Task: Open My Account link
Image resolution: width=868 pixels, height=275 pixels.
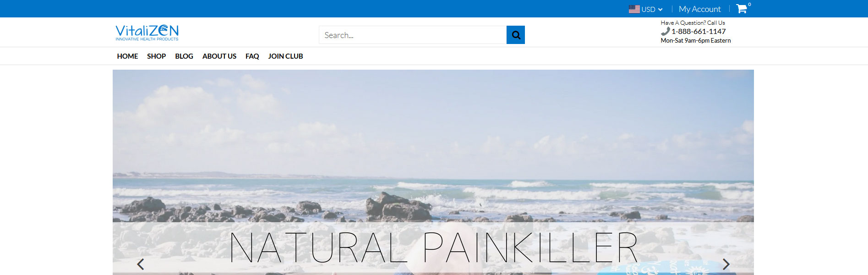Action: (x=699, y=9)
